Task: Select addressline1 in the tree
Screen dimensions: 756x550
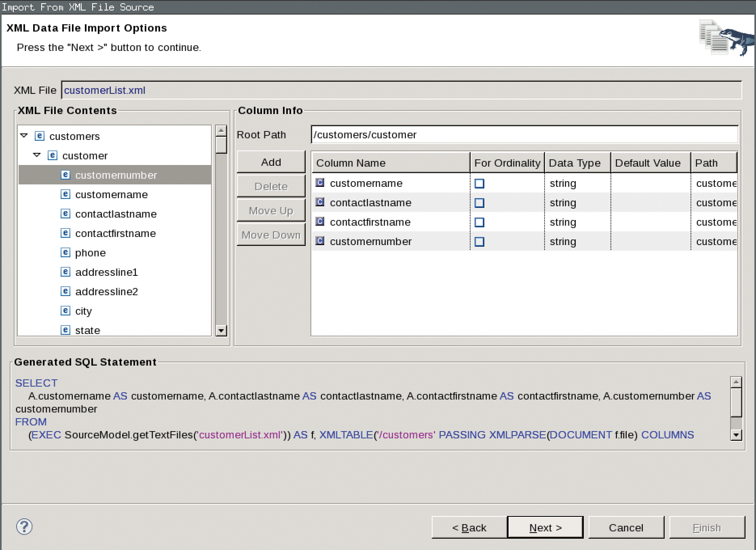Action: point(106,272)
